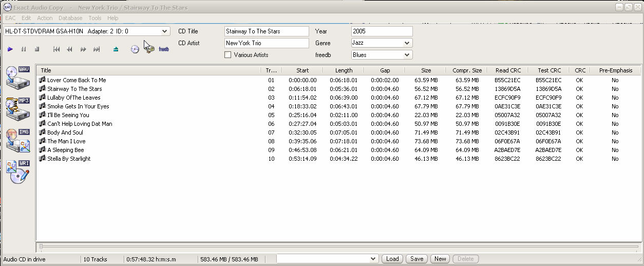Click the rewind button
644x266 pixels.
[70, 49]
